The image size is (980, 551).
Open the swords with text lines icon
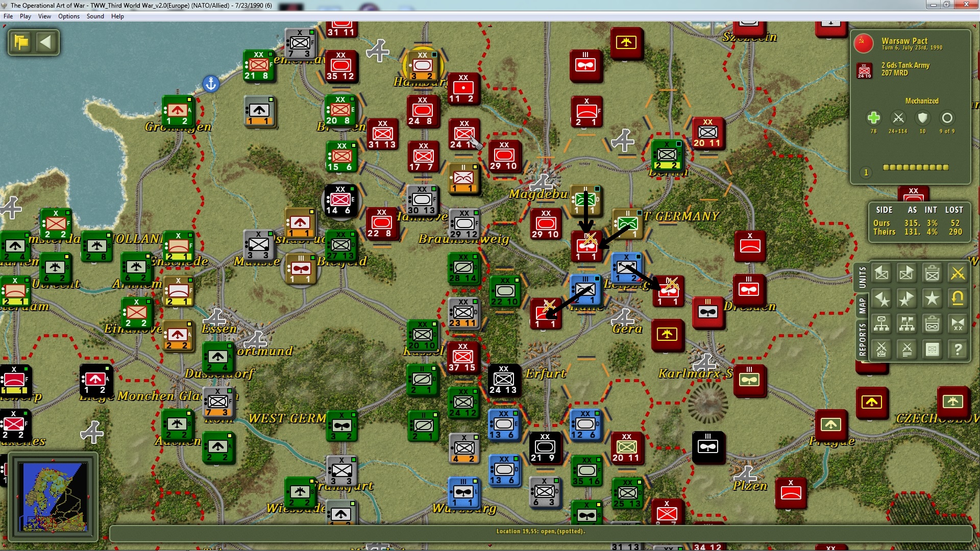coord(906,349)
